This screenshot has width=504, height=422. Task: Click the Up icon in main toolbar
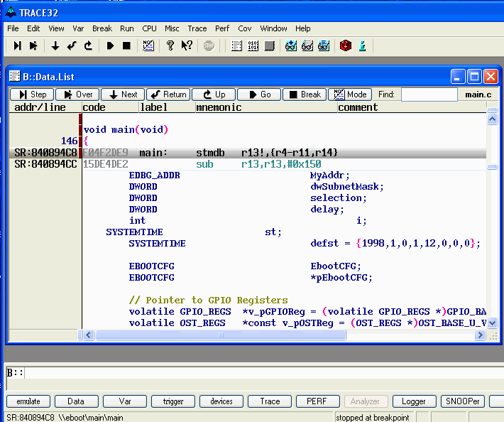[88, 45]
